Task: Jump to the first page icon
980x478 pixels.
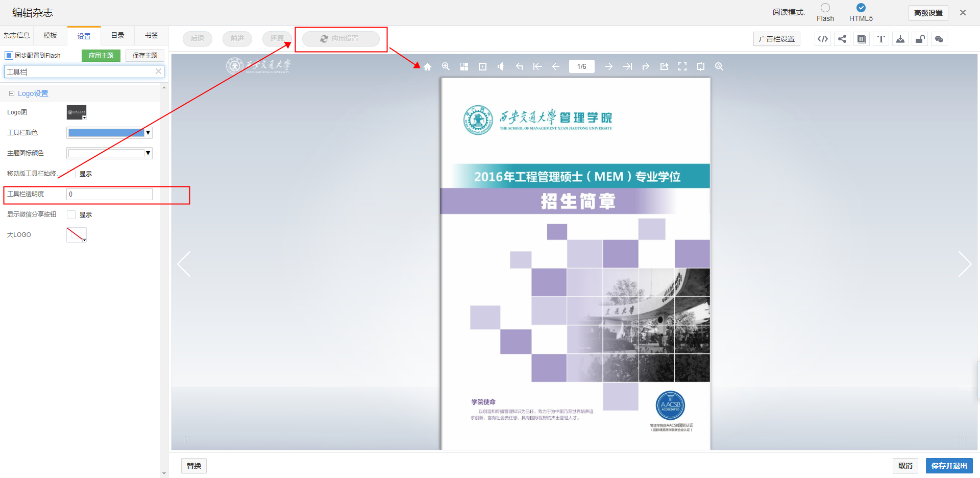Action: pyautogui.click(x=537, y=66)
